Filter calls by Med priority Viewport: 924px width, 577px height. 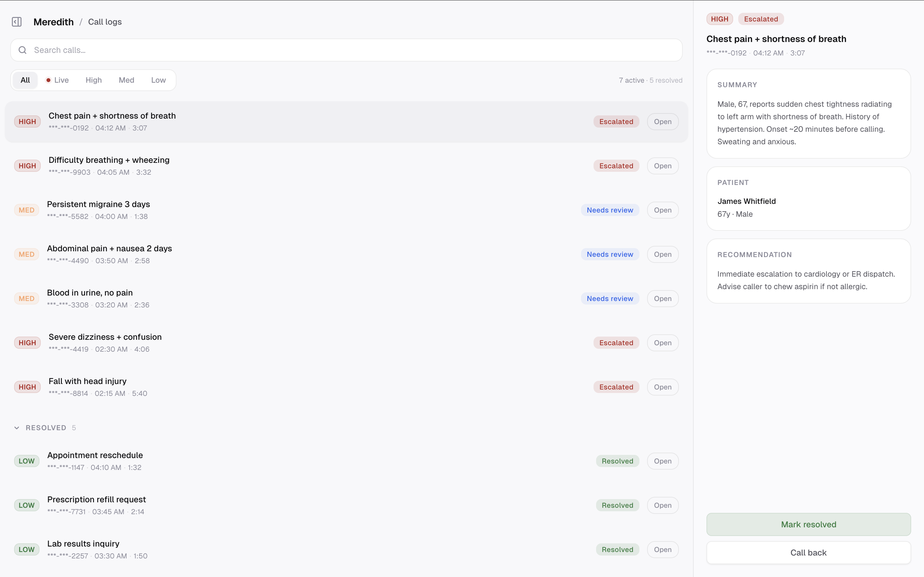pos(126,80)
